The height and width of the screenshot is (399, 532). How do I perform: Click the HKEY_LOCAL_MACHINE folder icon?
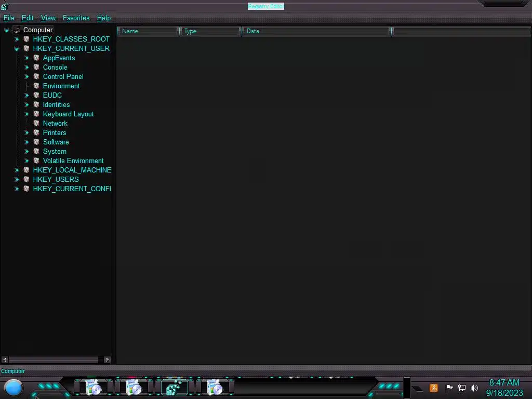26,170
